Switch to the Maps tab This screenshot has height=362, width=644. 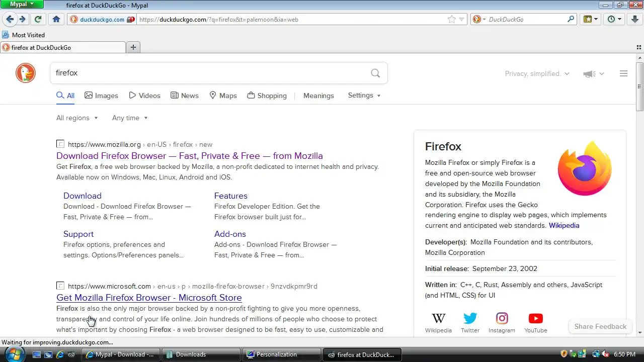[223, 96]
